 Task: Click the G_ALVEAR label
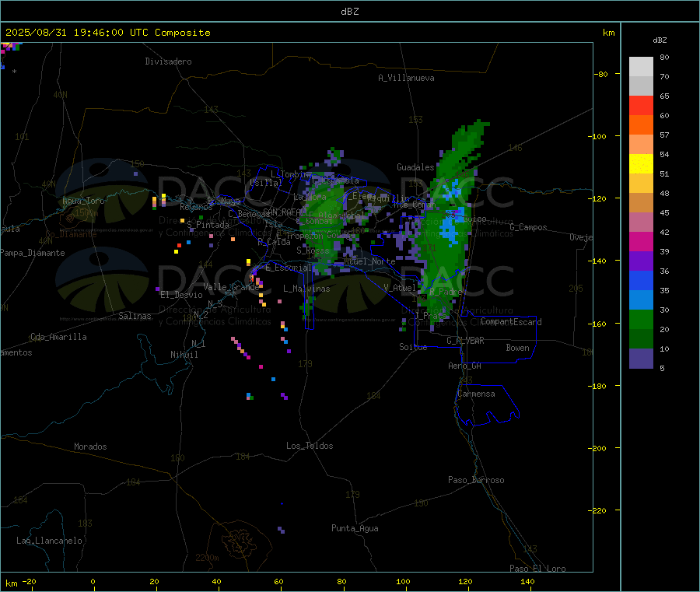point(465,341)
